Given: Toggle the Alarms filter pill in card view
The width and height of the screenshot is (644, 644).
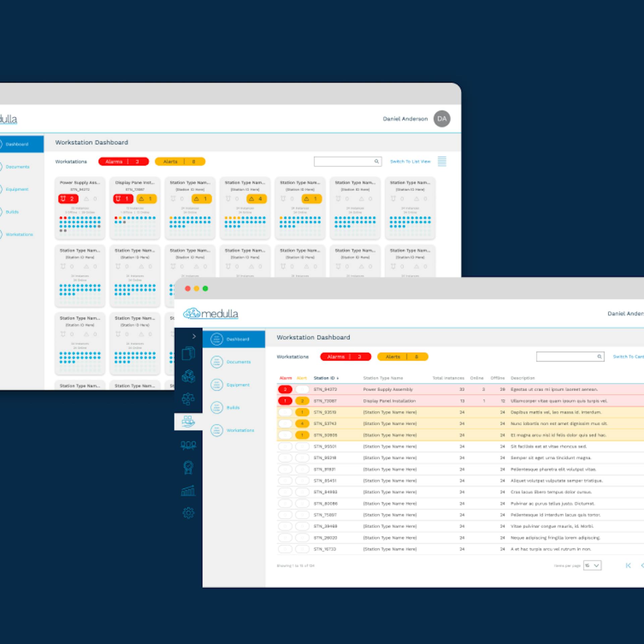Looking at the screenshot, I should 123,161.
